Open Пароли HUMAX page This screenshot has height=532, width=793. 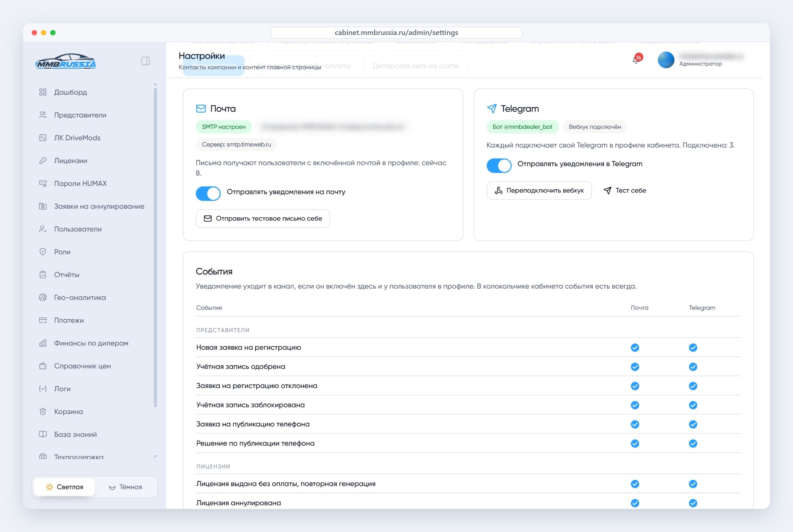tap(80, 183)
